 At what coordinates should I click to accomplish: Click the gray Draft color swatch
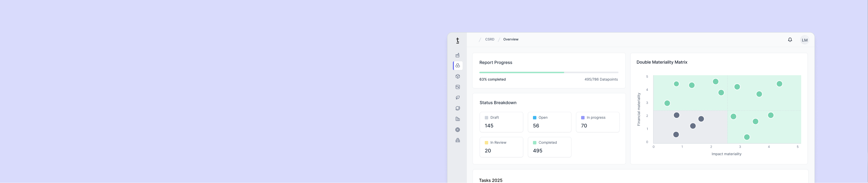coord(486,118)
